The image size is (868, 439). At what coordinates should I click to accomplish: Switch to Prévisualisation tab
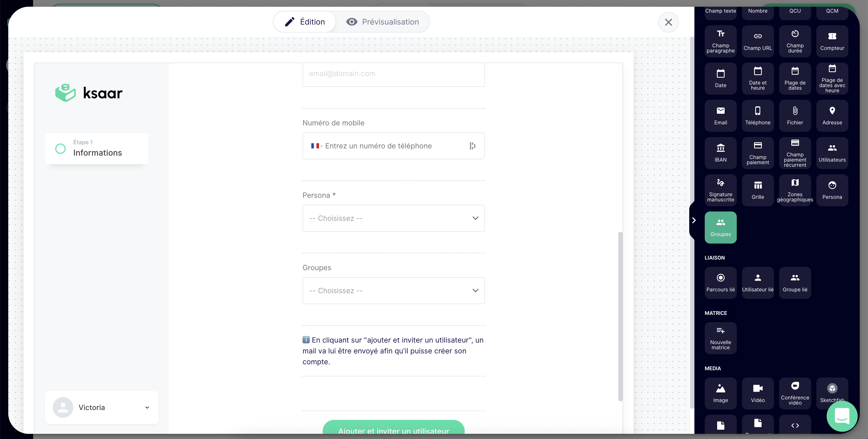pyautogui.click(x=382, y=22)
